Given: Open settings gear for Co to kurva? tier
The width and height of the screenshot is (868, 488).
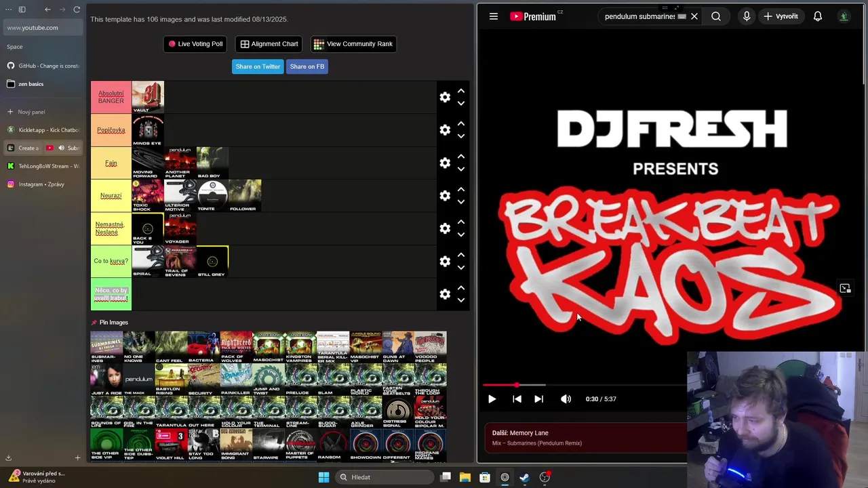Looking at the screenshot, I should coord(445,261).
